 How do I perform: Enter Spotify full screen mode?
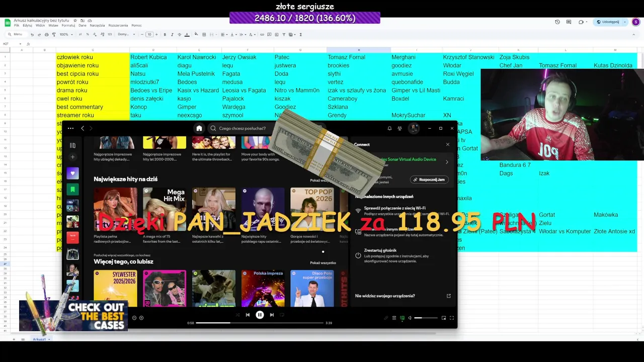(452, 318)
